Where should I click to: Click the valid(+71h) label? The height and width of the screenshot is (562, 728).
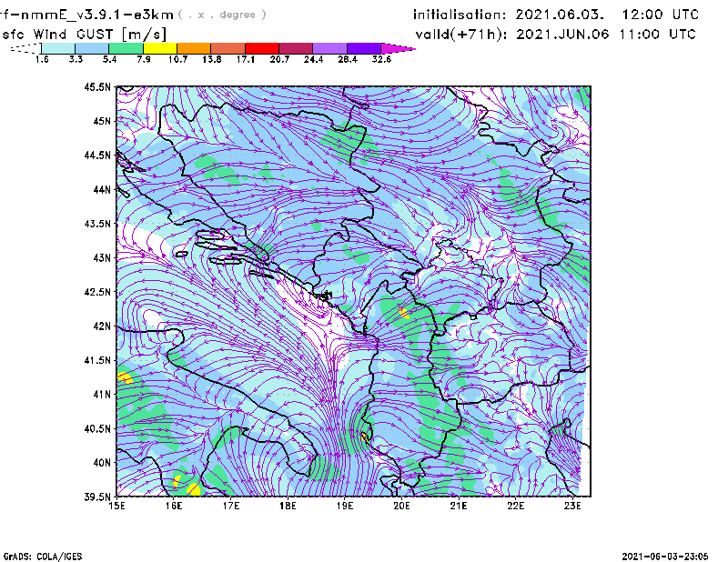click(463, 35)
